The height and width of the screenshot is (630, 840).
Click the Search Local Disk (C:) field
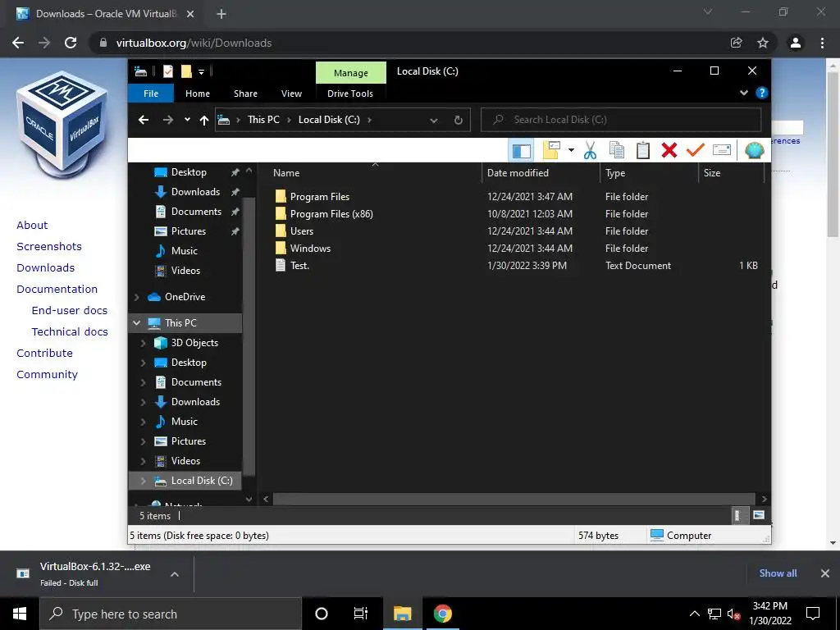621,120
